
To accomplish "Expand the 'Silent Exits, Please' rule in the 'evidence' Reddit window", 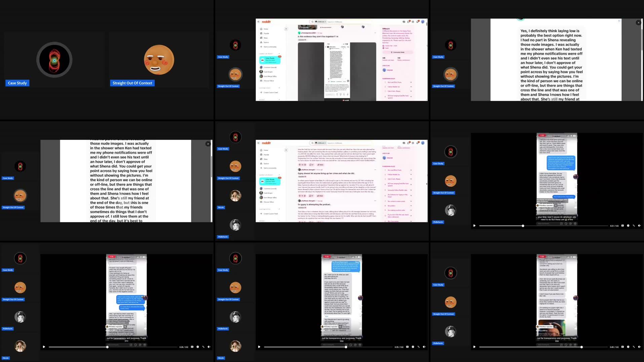I will tap(411, 91).
